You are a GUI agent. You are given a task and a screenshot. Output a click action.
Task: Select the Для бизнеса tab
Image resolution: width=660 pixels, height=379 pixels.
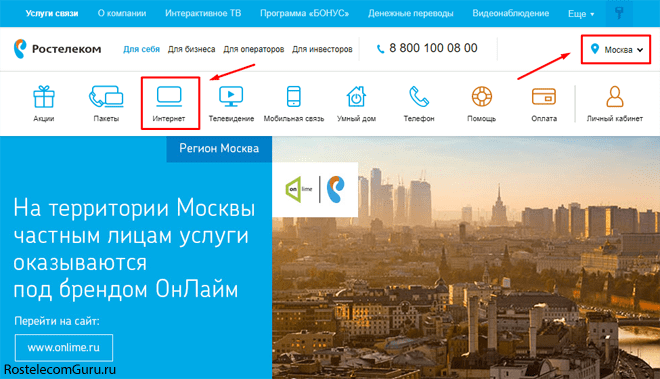(x=192, y=49)
